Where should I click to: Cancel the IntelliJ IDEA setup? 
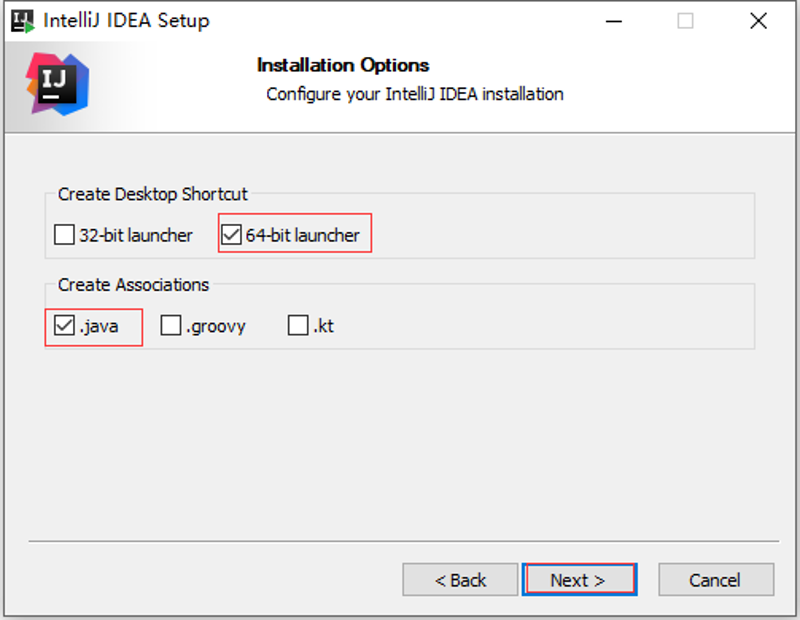(716, 580)
